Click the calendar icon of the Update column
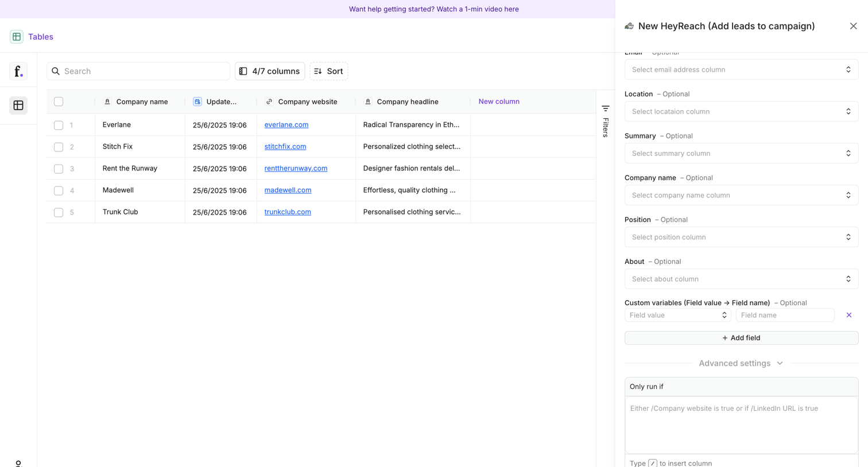The width and height of the screenshot is (868, 467). 197,102
